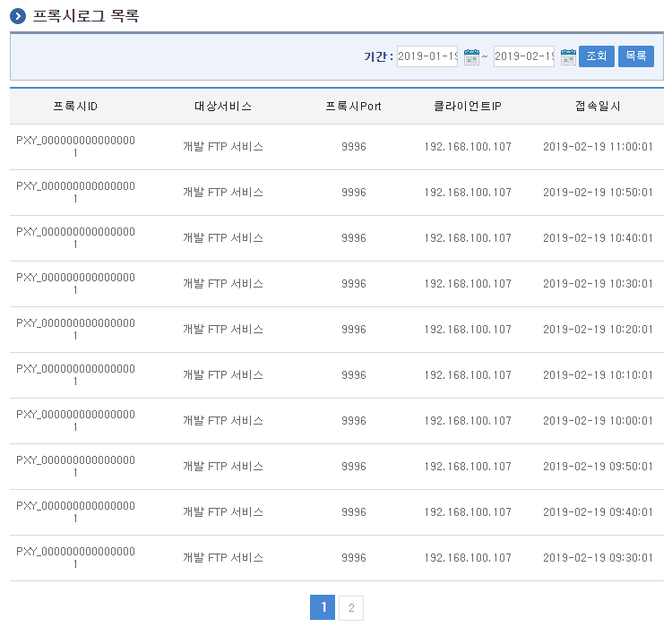
Task: Click the 조회 search button
Action: click(596, 56)
